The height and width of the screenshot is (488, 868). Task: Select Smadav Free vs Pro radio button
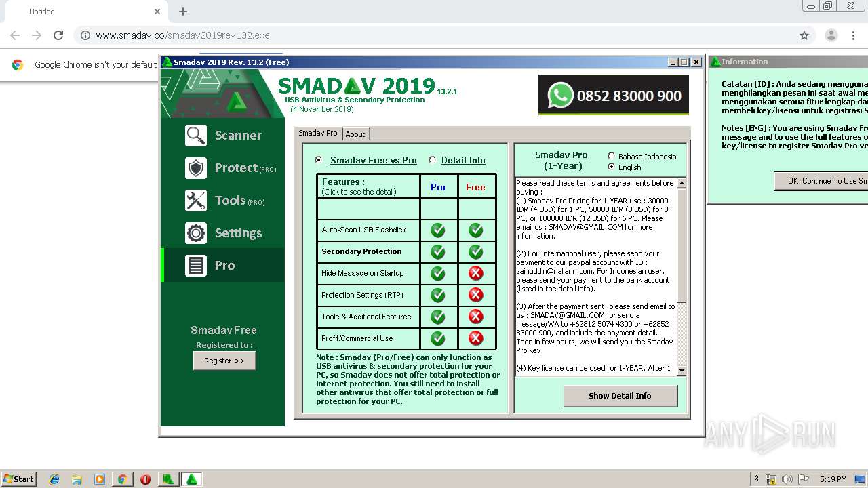click(x=319, y=160)
